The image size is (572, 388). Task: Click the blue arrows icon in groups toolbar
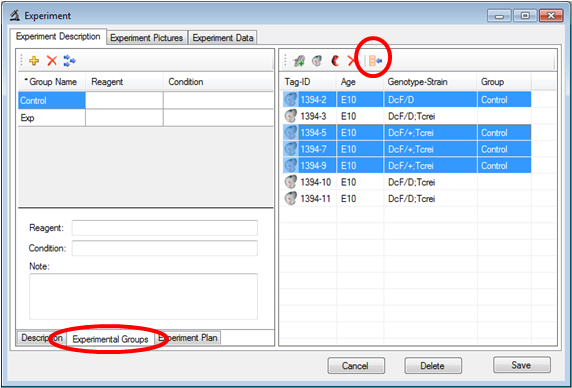pos(69,61)
